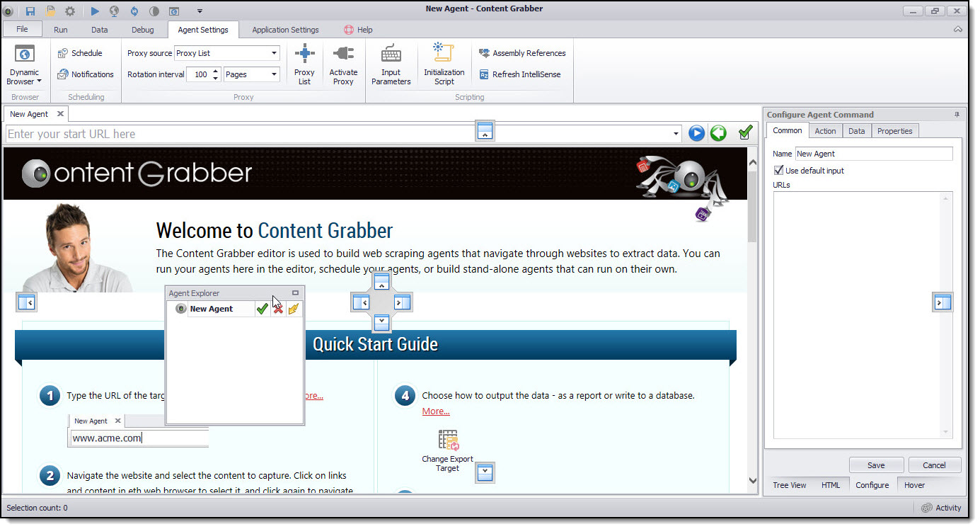The height and width of the screenshot is (529, 980).
Task: Expand the Proxy source dropdown
Action: 274,53
